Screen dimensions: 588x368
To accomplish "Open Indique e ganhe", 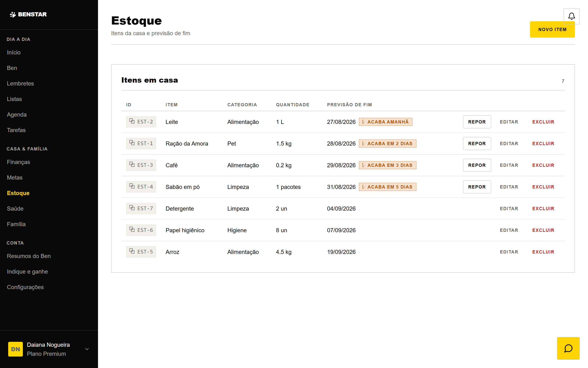I will (27, 272).
